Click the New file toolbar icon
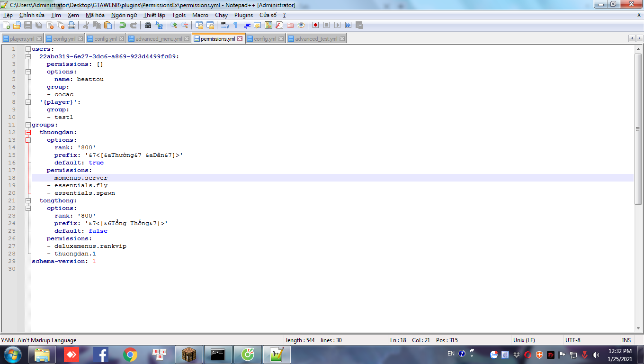The image size is (644, 364). point(7,25)
